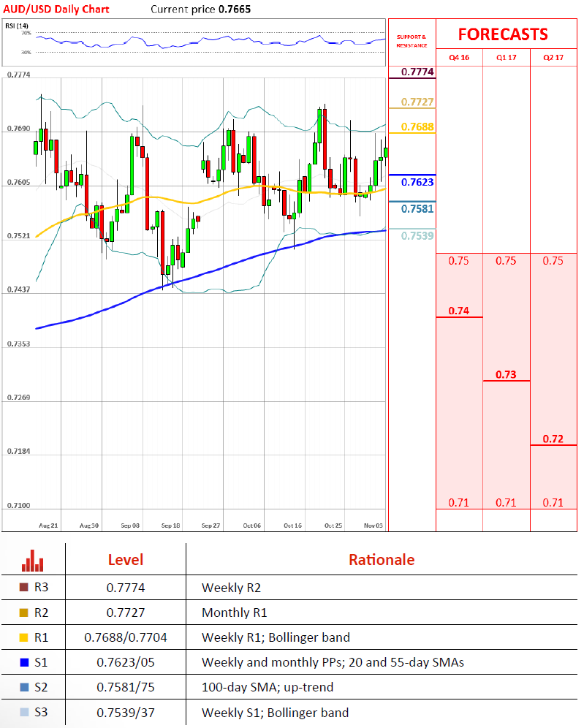
Task: Click the 0.71 lower bound in Q2 17
Action: click(553, 502)
